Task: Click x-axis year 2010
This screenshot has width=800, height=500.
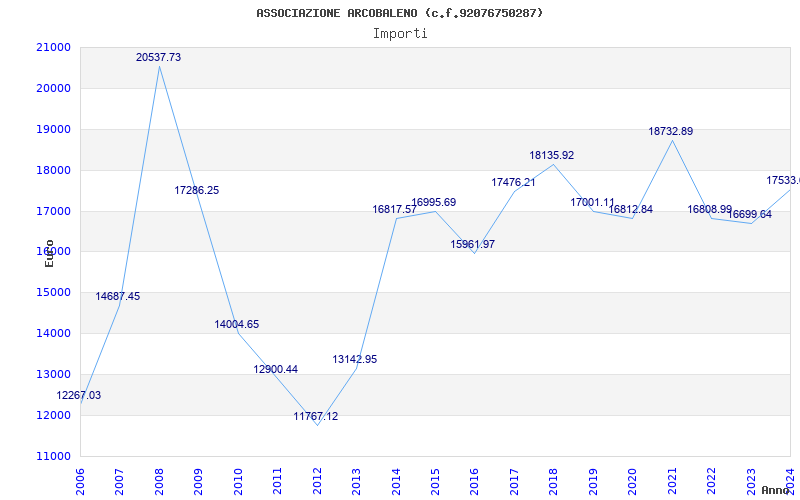Action: (x=238, y=481)
